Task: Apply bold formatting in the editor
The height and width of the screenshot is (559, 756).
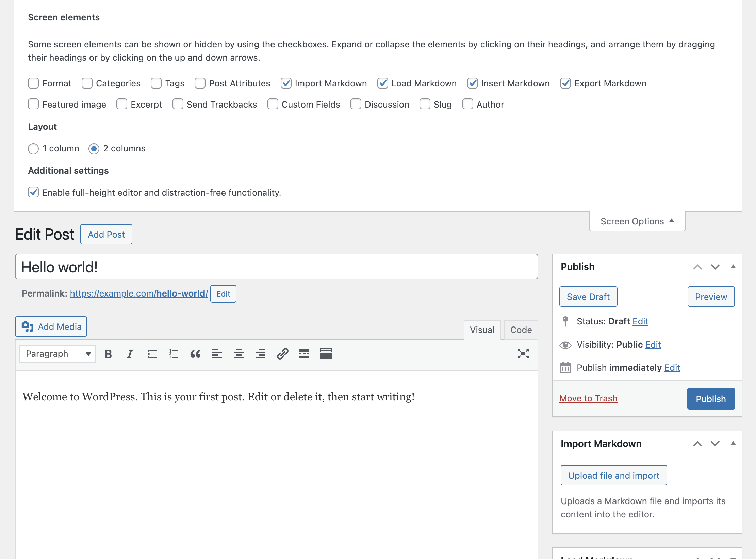Action: point(108,354)
